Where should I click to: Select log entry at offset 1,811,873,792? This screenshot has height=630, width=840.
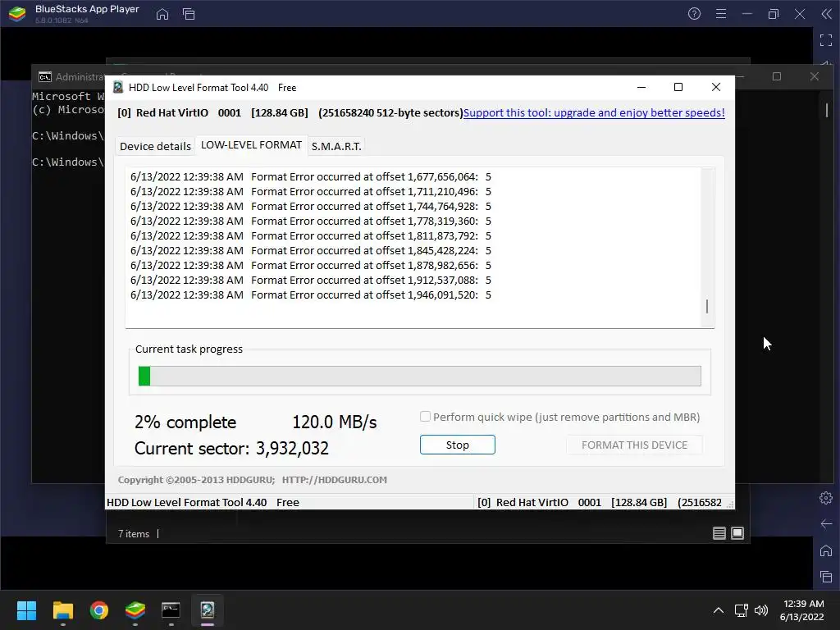click(x=311, y=235)
